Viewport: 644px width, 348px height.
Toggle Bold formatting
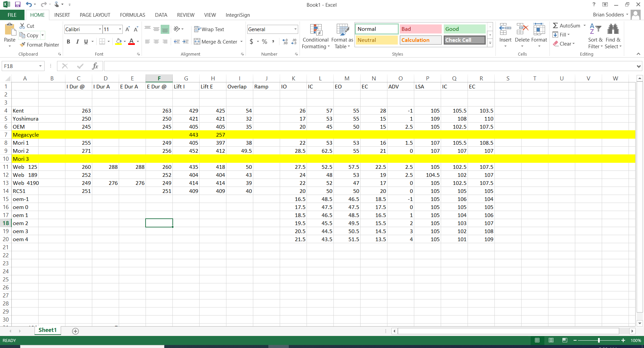click(x=68, y=42)
